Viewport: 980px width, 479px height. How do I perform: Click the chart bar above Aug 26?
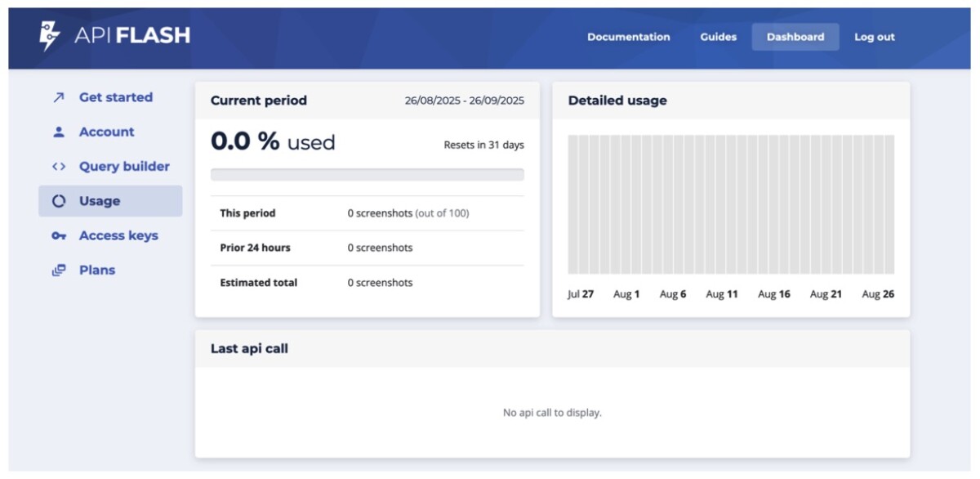point(889,204)
